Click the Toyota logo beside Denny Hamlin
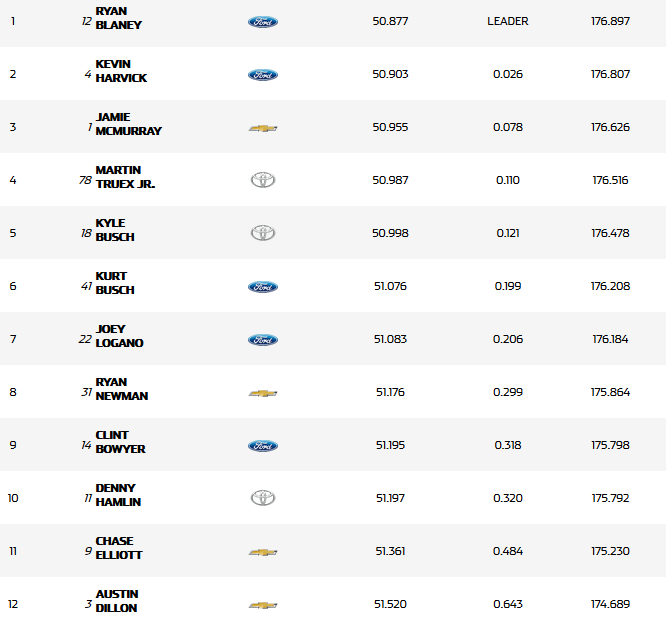 (x=262, y=498)
